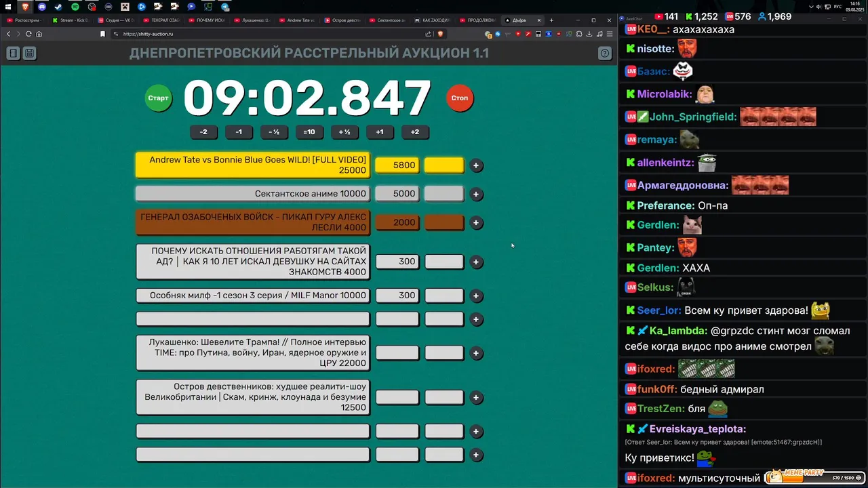Toggle the sidebar panel icon in auction header
Viewport: 868px width, 488px height.
coord(13,53)
